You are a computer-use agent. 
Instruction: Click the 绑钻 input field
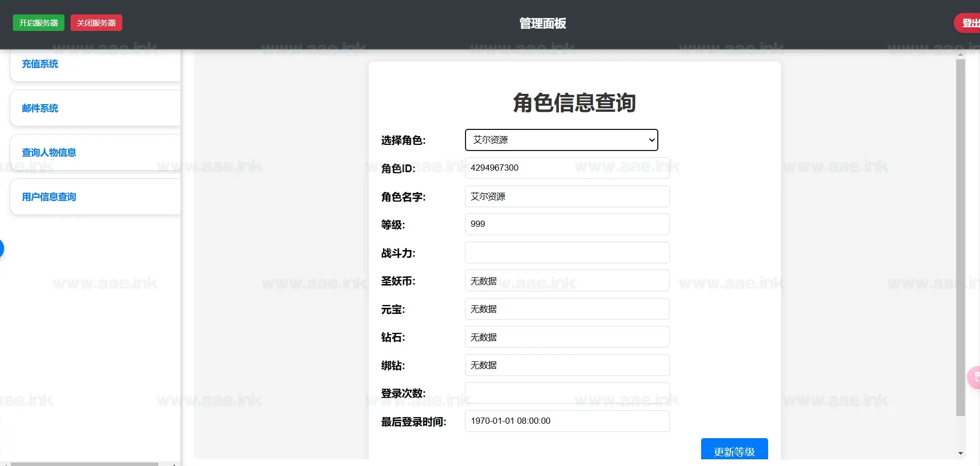[567, 365]
